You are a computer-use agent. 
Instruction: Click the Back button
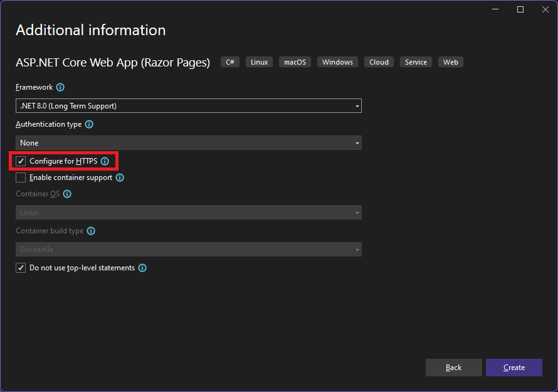(453, 368)
